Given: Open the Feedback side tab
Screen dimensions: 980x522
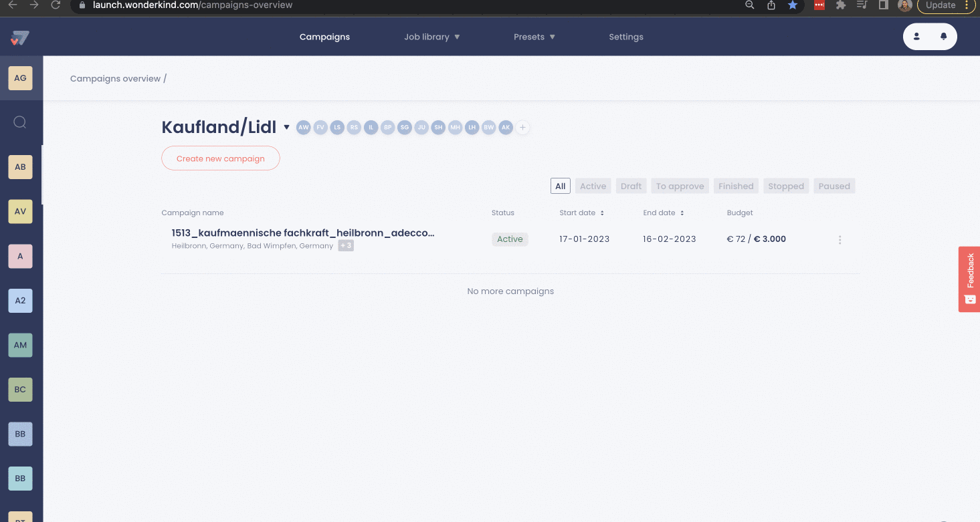Looking at the screenshot, I should [969, 279].
